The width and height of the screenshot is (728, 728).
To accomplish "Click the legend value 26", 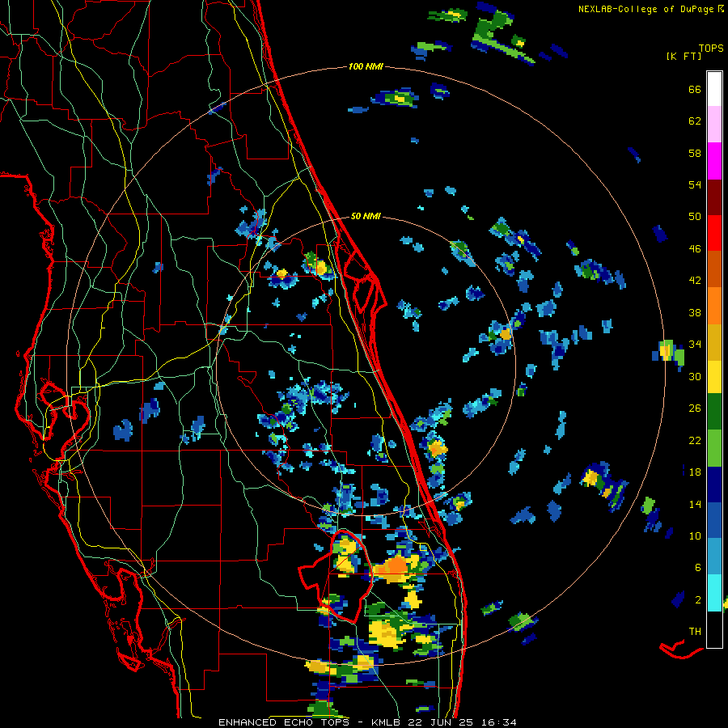I will (695, 408).
